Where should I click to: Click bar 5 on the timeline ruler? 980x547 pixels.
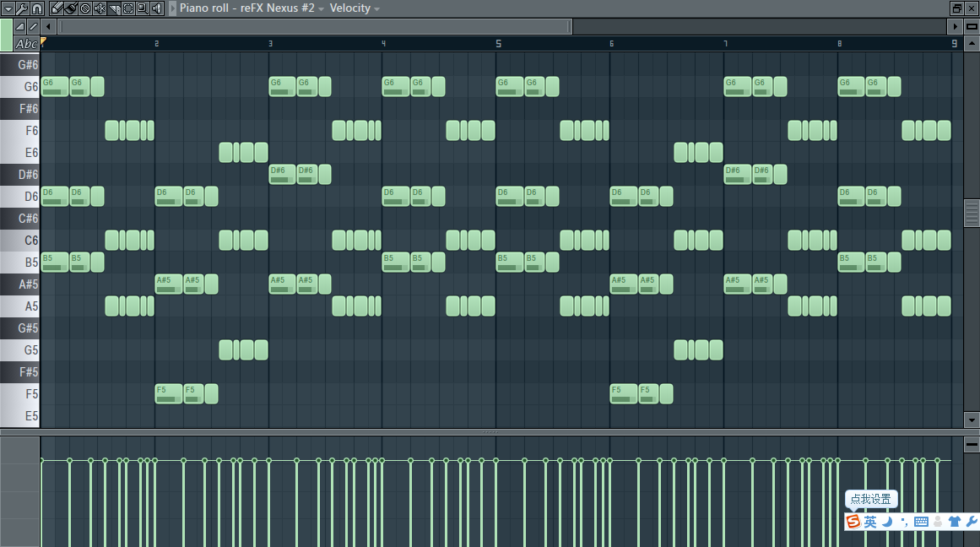click(x=498, y=44)
